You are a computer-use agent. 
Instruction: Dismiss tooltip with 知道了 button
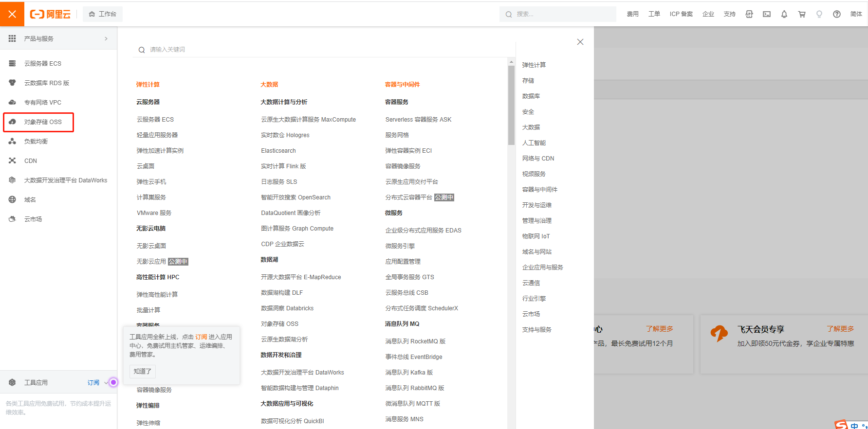tap(143, 371)
